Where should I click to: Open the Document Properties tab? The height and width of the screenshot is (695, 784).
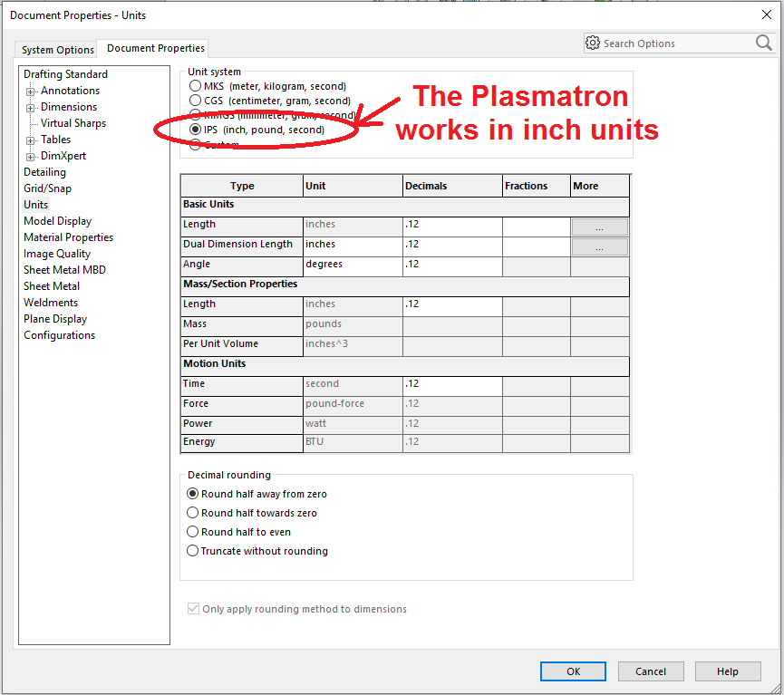pos(156,48)
